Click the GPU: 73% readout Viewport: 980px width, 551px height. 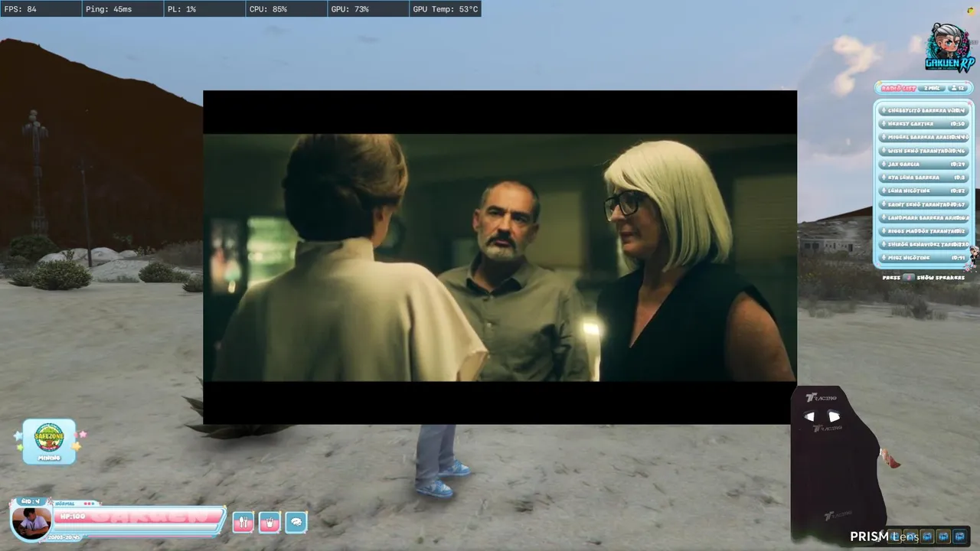(x=368, y=9)
